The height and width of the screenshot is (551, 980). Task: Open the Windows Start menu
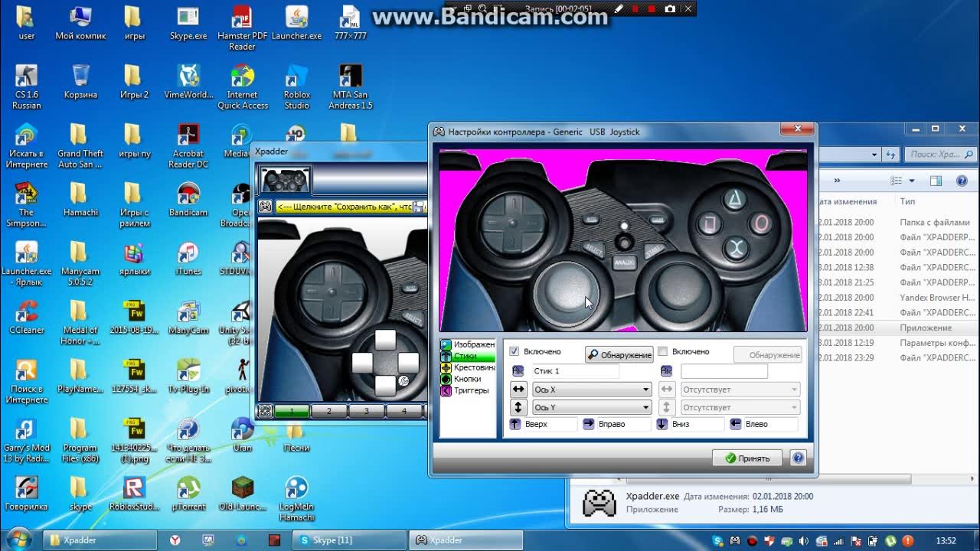[x=19, y=539]
